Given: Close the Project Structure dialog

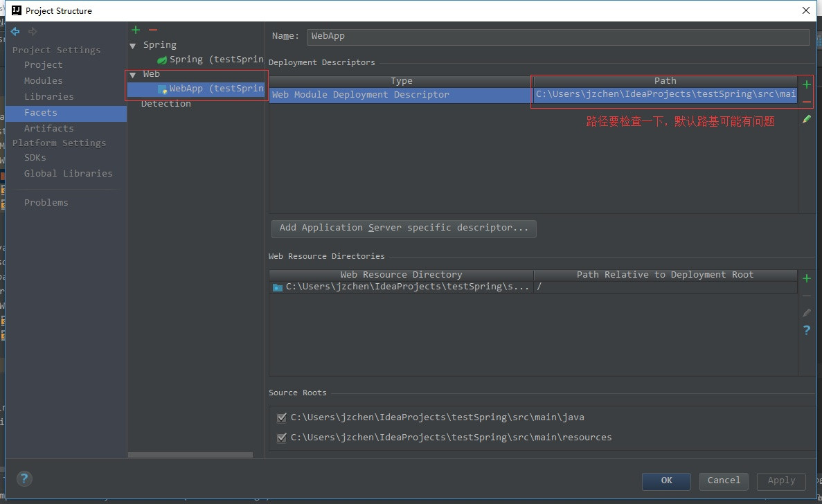Looking at the screenshot, I should (806, 10).
